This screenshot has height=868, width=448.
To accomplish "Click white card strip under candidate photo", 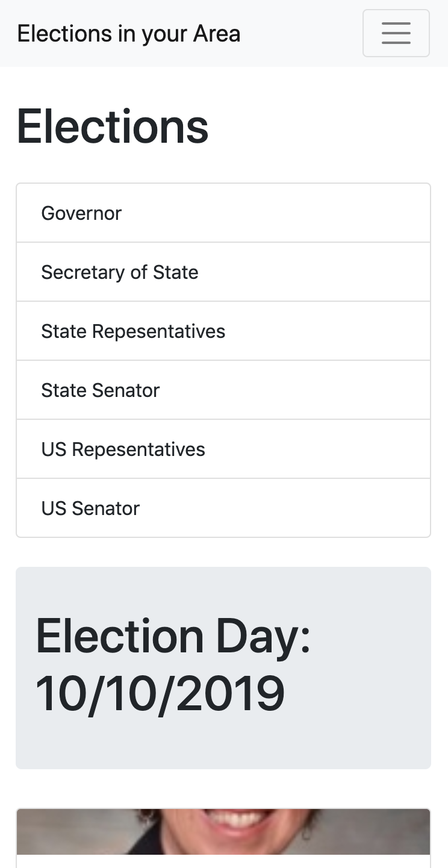I will click(x=223, y=861).
